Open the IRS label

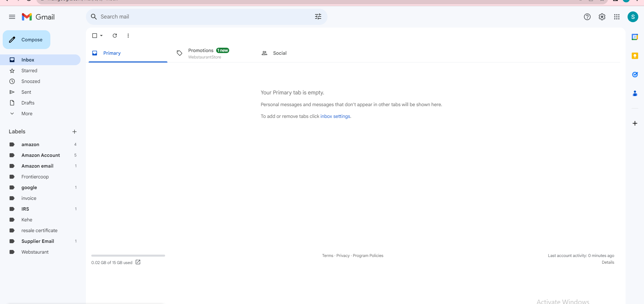40,209
